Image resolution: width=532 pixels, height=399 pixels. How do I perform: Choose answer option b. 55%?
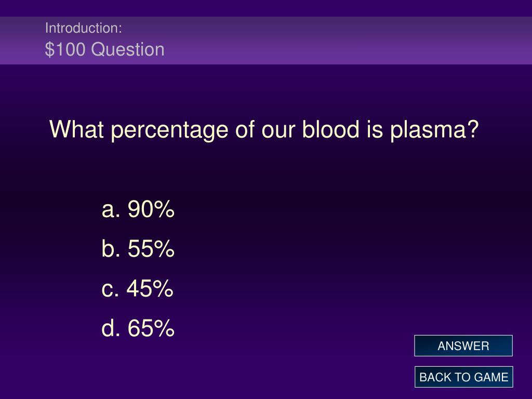(x=138, y=248)
